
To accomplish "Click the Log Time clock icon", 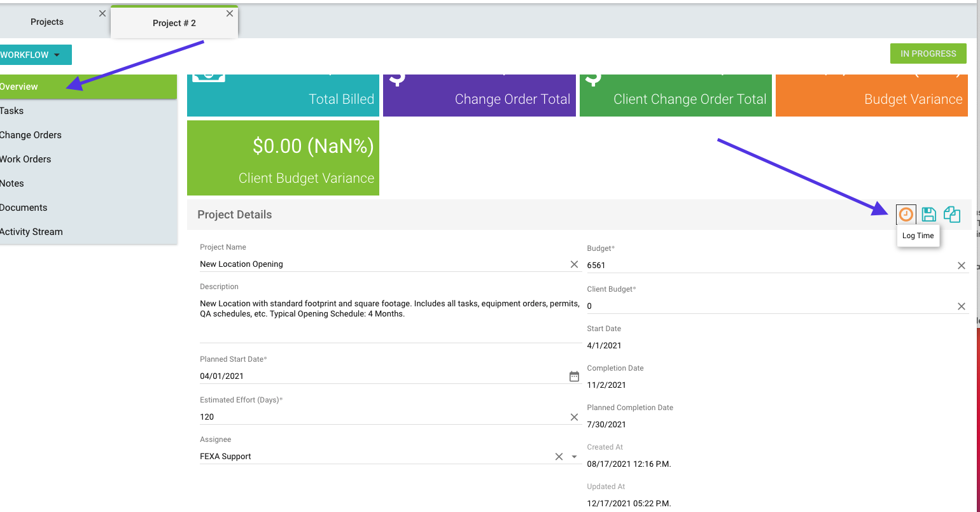I will 906,215.
